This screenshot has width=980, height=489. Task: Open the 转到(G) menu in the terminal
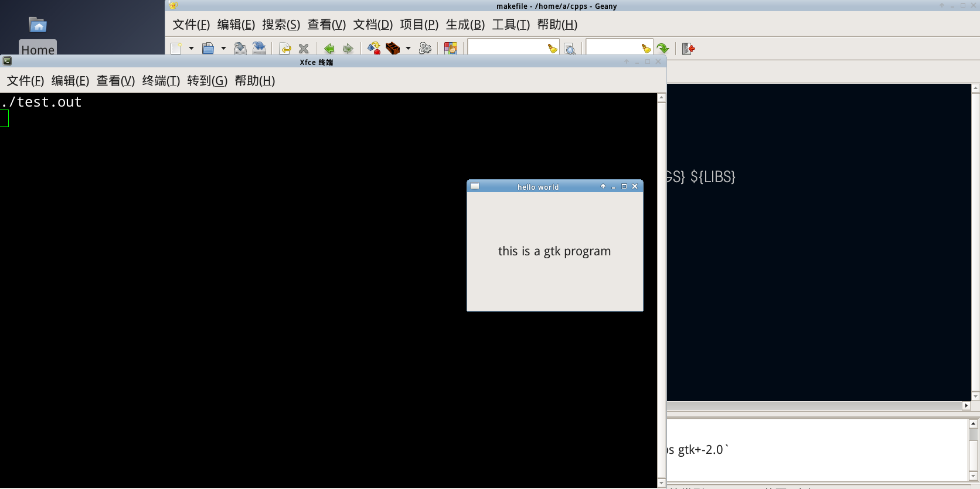point(207,81)
